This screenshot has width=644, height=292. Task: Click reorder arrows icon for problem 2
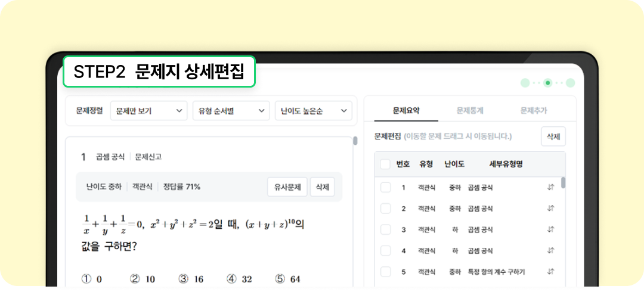pyautogui.click(x=550, y=209)
